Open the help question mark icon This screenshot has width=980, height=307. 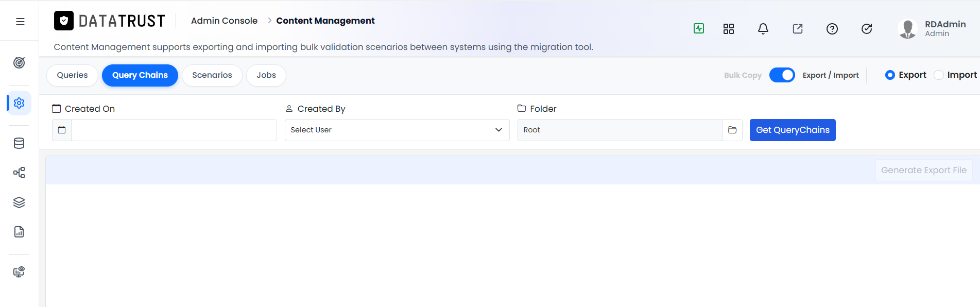[x=832, y=29]
